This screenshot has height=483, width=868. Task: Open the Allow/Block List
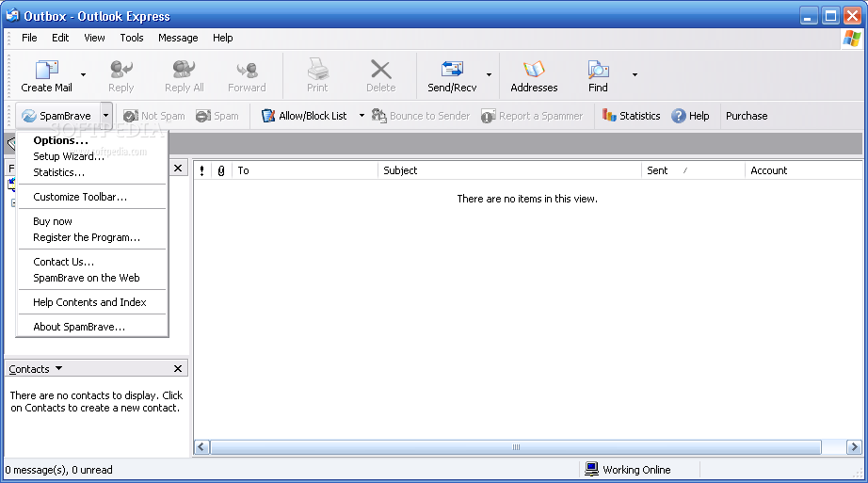pyautogui.click(x=304, y=116)
